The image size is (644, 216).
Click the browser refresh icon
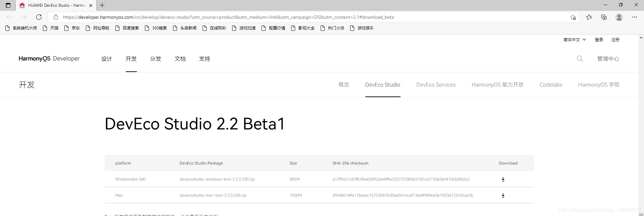point(39,17)
